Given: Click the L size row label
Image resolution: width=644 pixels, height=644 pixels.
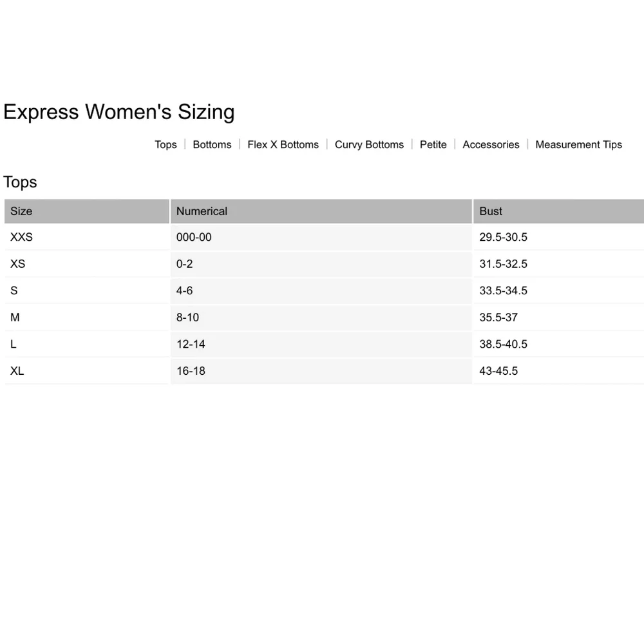Looking at the screenshot, I should point(14,344).
